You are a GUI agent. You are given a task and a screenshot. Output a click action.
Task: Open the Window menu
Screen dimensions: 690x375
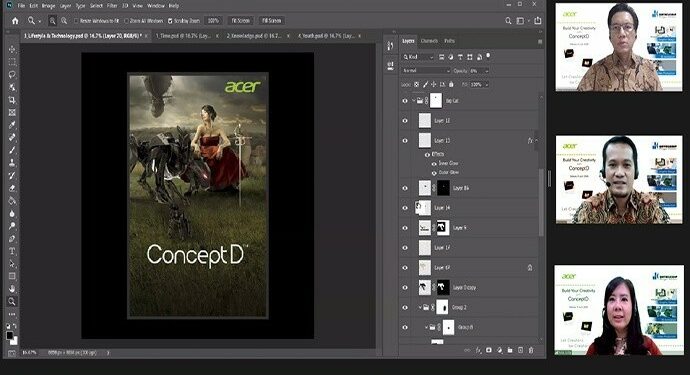[x=156, y=6]
